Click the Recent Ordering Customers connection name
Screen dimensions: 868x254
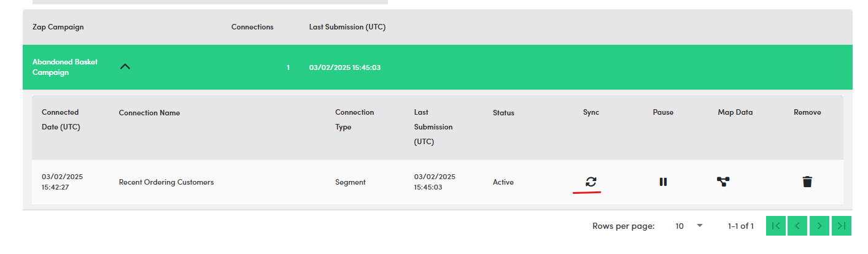[x=166, y=182]
